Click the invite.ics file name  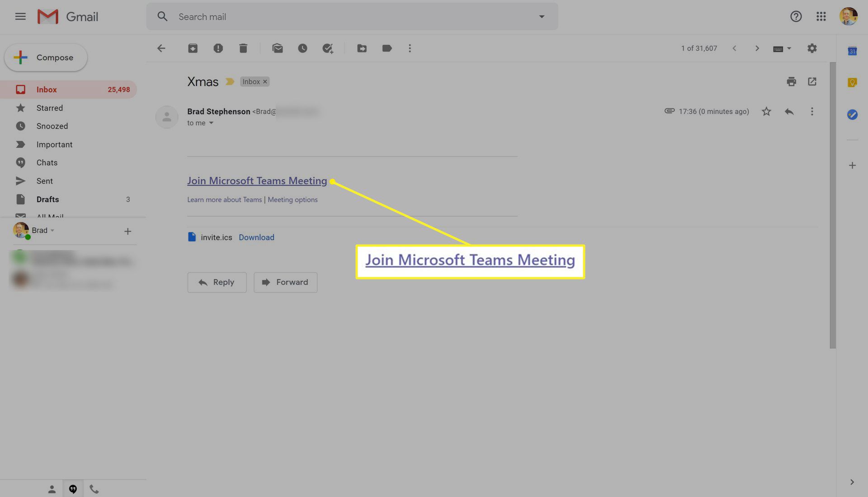[x=217, y=237]
